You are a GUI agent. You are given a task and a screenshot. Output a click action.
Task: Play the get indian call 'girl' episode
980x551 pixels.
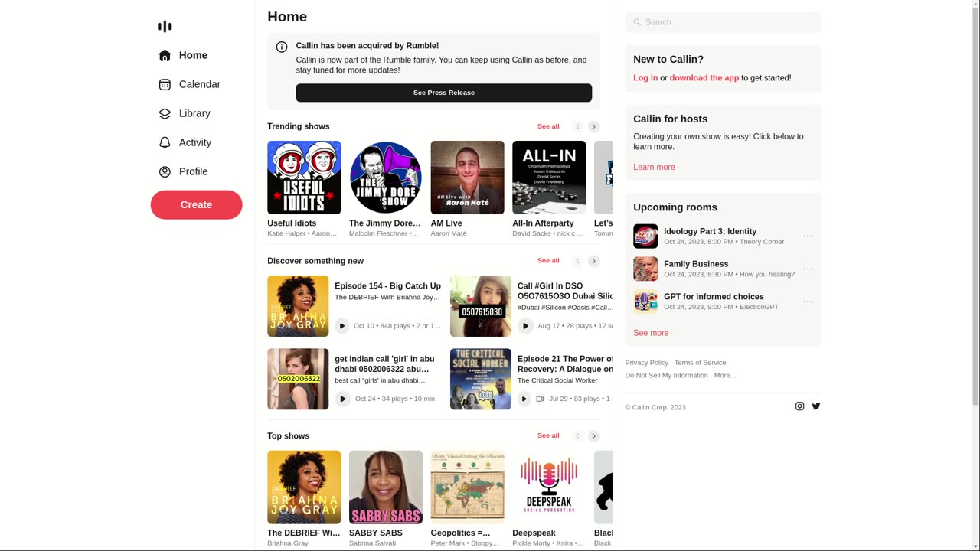tap(343, 399)
